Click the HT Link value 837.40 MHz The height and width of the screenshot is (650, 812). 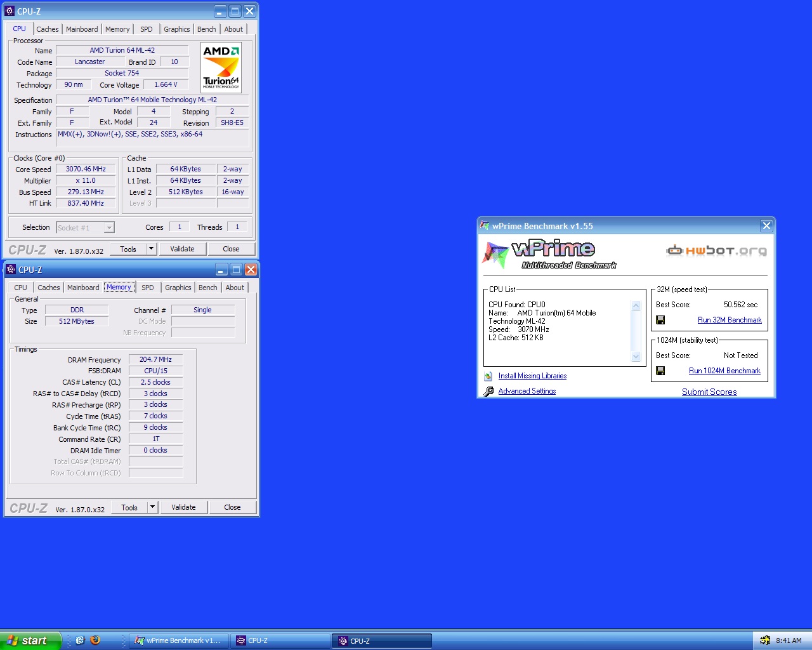(x=86, y=203)
